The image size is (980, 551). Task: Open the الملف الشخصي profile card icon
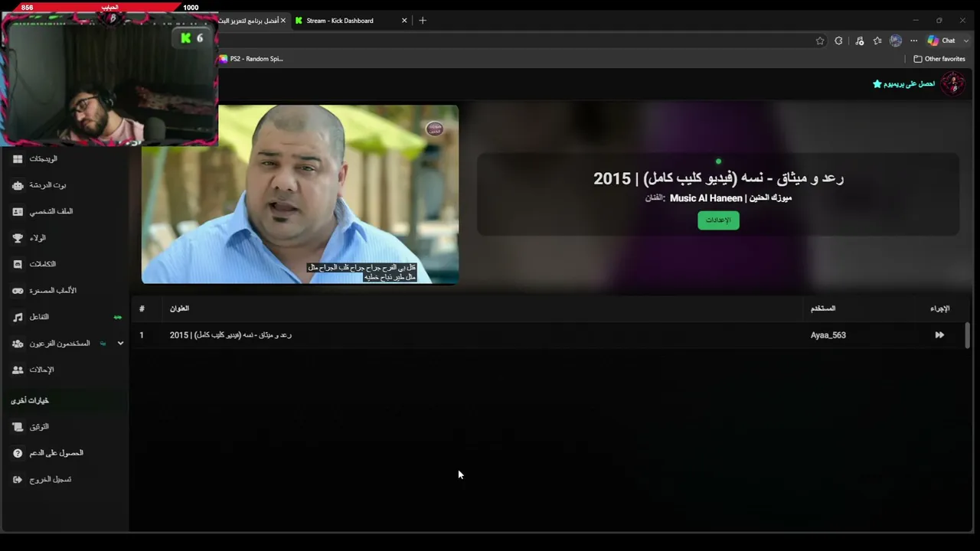pos(18,211)
